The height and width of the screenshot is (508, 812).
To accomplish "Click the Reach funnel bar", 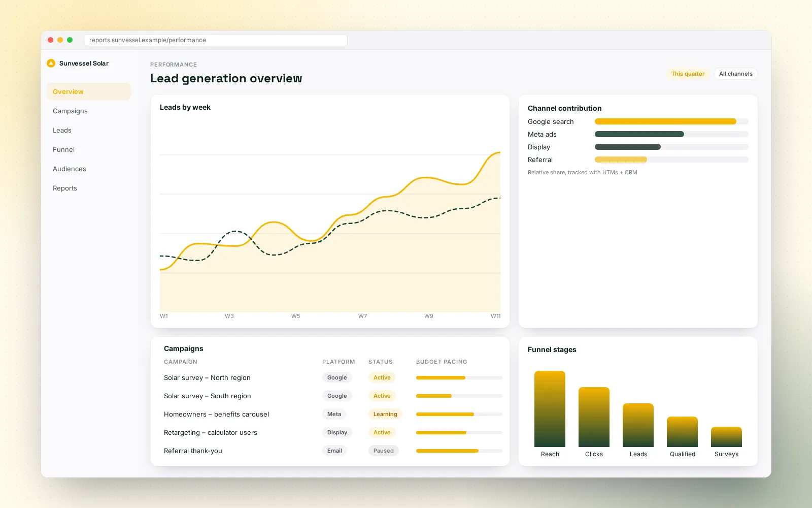I will click(550, 409).
